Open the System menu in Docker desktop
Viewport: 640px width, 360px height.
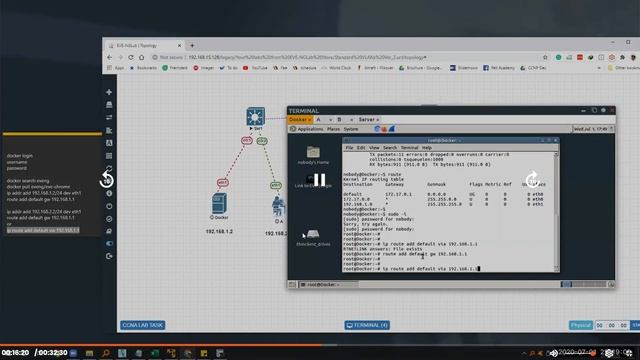click(351, 129)
